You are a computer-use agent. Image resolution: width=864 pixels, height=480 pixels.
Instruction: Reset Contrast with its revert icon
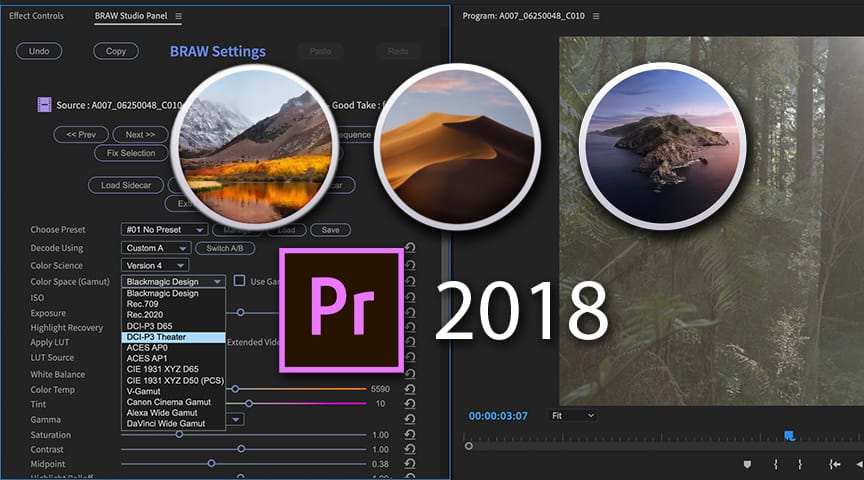tap(410, 450)
